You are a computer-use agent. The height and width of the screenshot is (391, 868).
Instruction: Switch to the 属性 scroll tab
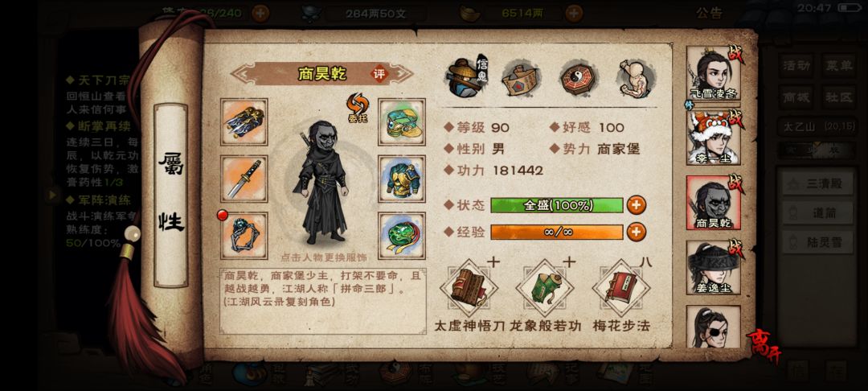(x=170, y=195)
